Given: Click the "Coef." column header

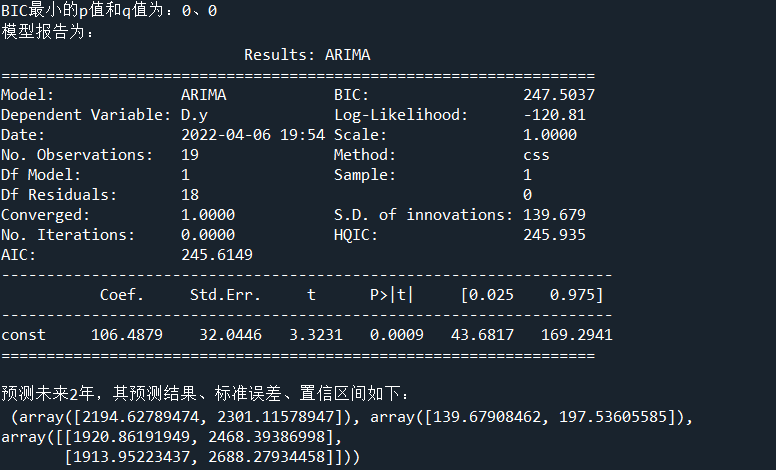Looking at the screenshot, I should (x=122, y=295).
